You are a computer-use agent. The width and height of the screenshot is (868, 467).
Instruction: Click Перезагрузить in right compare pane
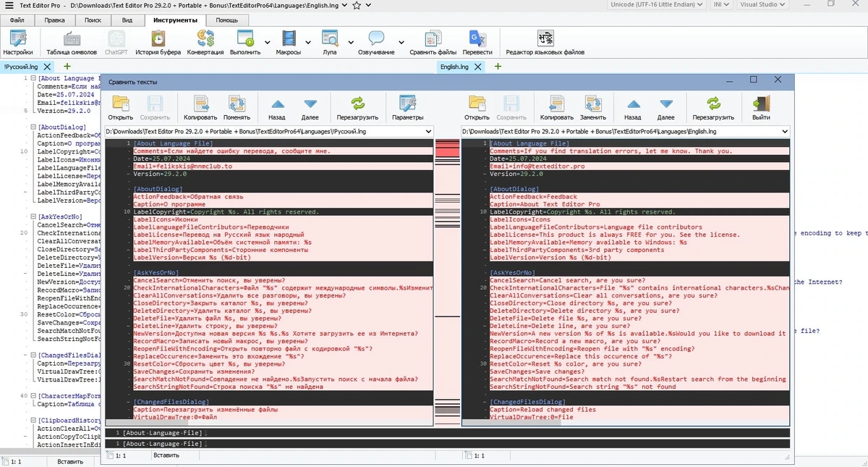pyautogui.click(x=713, y=108)
